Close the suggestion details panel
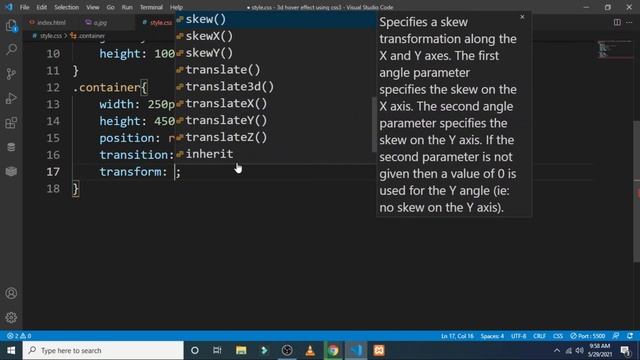 pos(522,17)
